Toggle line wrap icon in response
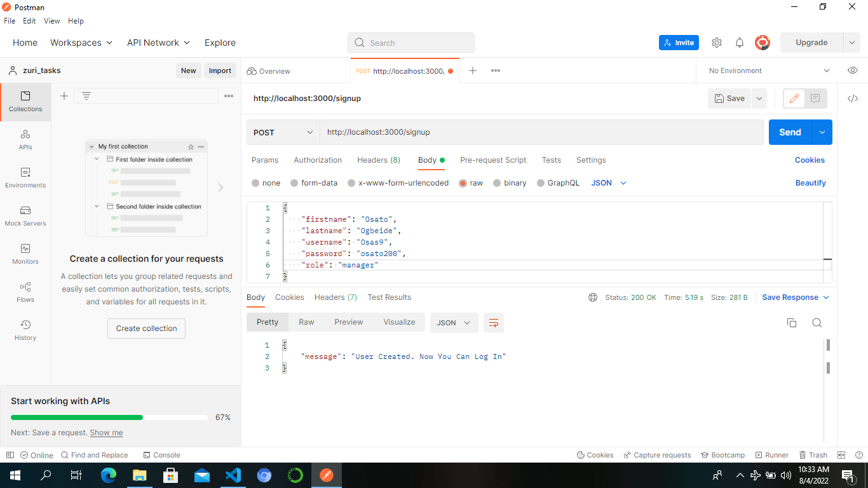The width and height of the screenshot is (868, 488). pyautogui.click(x=494, y=323)
